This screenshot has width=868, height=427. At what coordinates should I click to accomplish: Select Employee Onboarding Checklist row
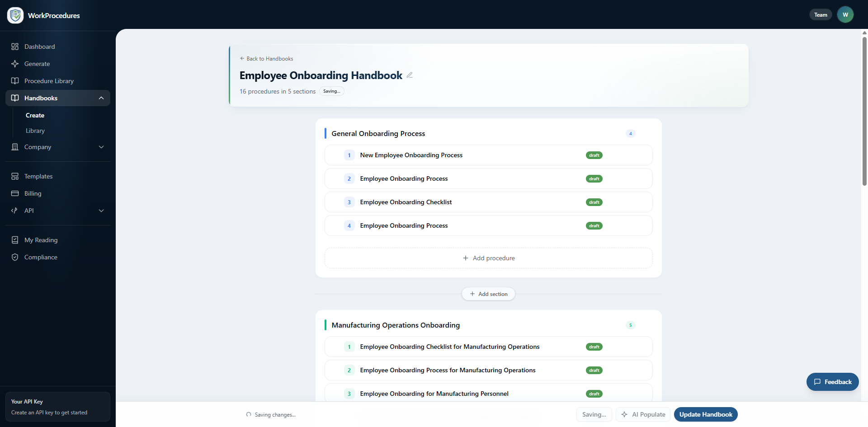pos(489,202)
